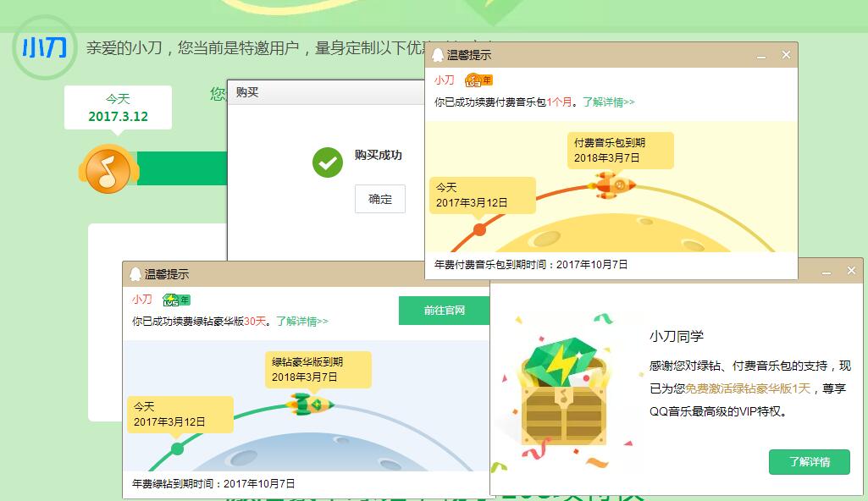Open 了解详情>> link in green diamond dialog
The width and height of the screenshot is (868, 501).
[302, 322]
